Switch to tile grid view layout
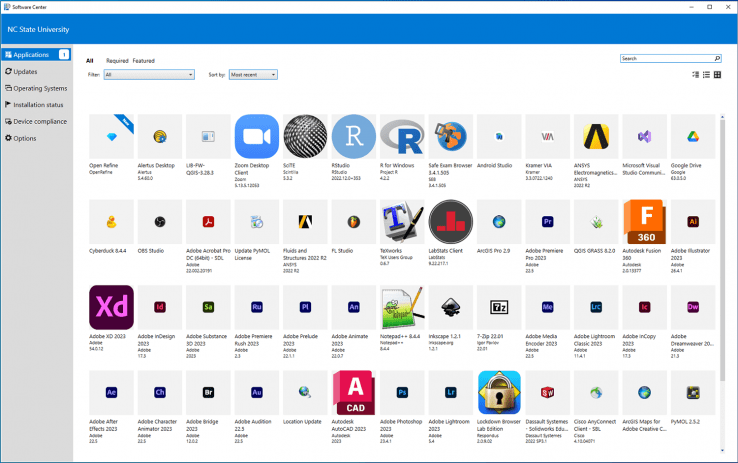This screenshot has width=738, height=463. coord(717,74)
